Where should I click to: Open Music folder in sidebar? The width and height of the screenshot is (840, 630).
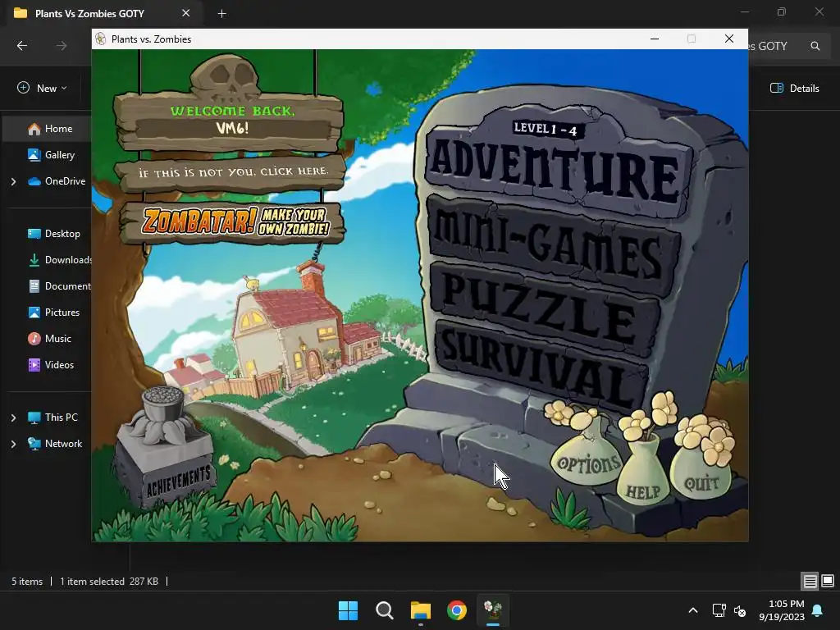[50, 339]
